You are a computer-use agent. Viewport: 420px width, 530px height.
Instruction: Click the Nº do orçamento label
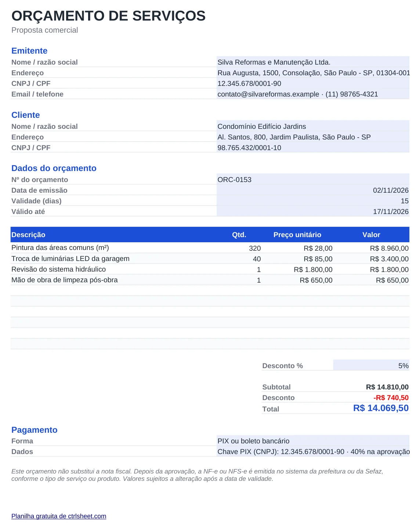[40, 179]
